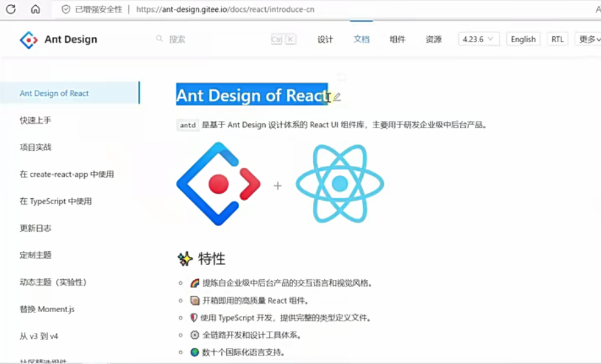Click the package box icon in features list
Screen dimensions: 601x364
pos(194,301)
